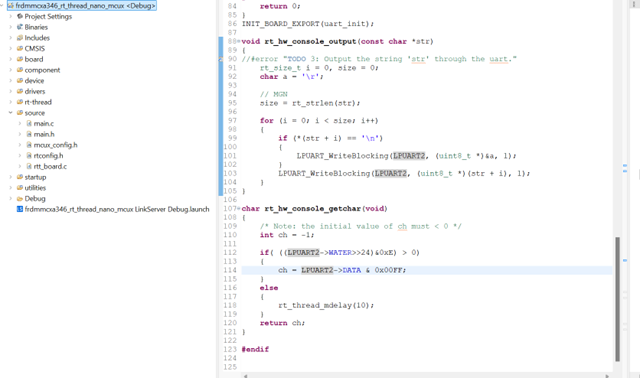The height and width of the screenshot is (378, 640).
Task: Expand the Includes folder
Action: (11, 38)
